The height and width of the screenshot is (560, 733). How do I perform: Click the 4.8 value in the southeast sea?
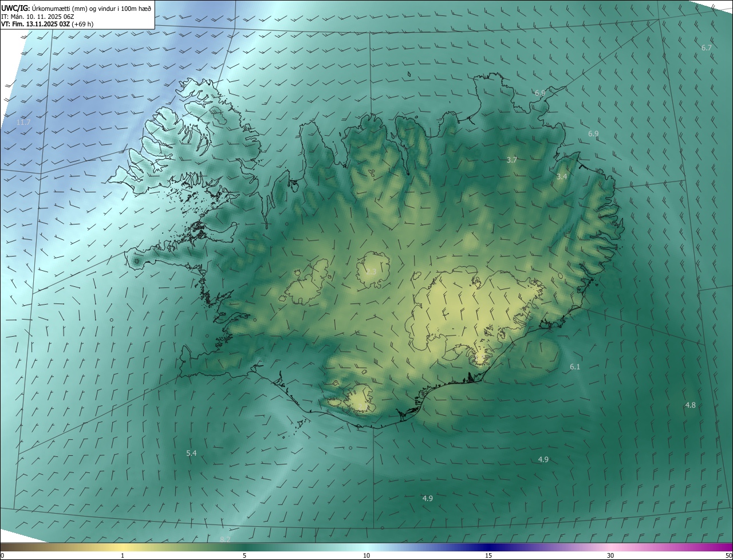[x=690, y=405]
